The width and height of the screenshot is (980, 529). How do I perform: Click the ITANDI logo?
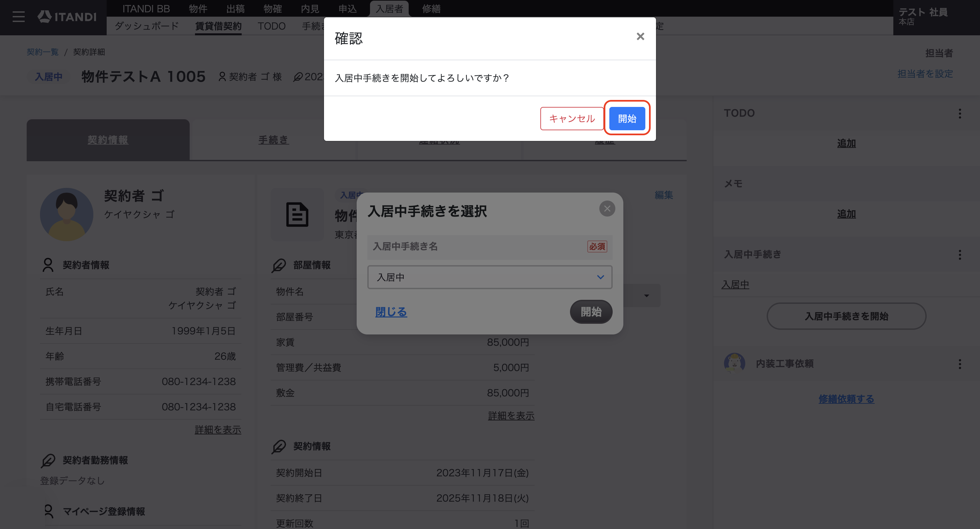click(x=67, y=17)
